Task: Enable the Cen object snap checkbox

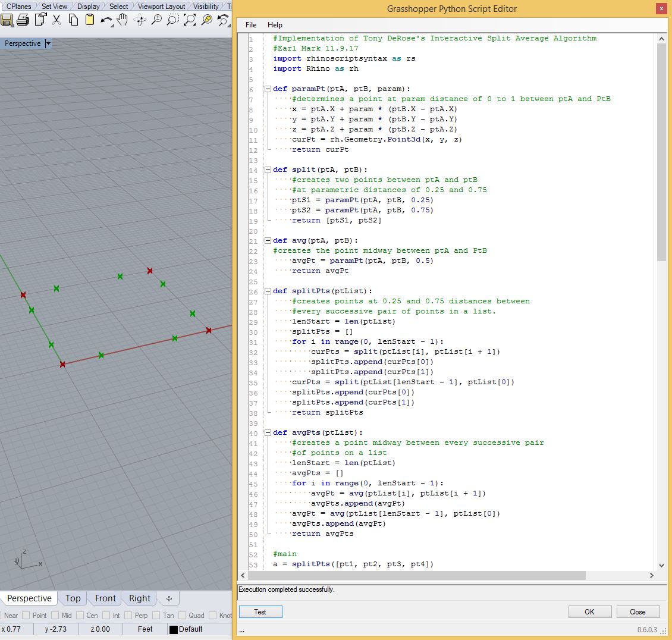Action: (x=80, y=615)
